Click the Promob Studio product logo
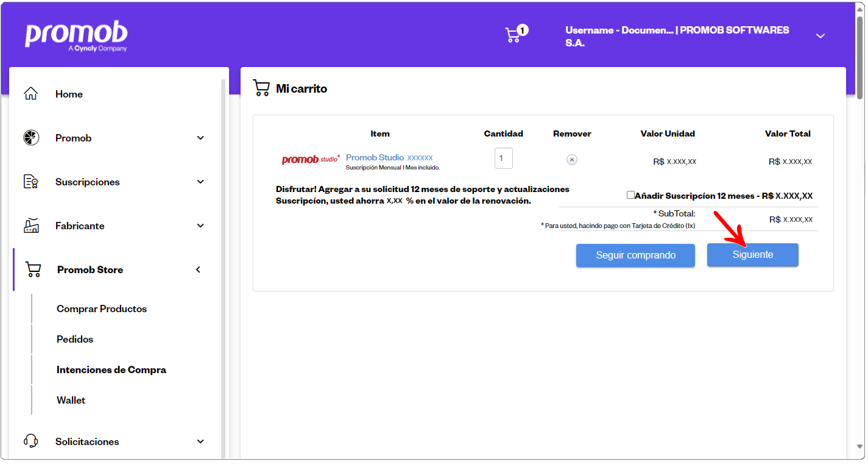 click(x=311, y=160)
